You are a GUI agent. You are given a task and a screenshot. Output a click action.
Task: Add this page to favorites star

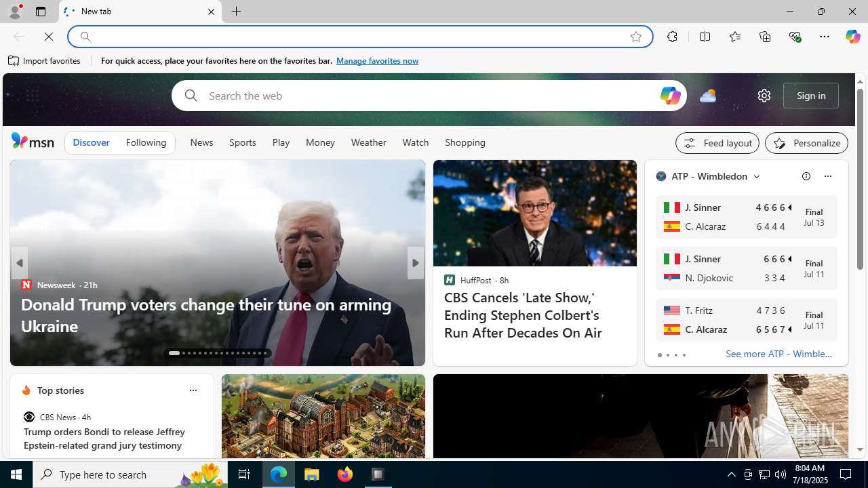coord(636,37)
